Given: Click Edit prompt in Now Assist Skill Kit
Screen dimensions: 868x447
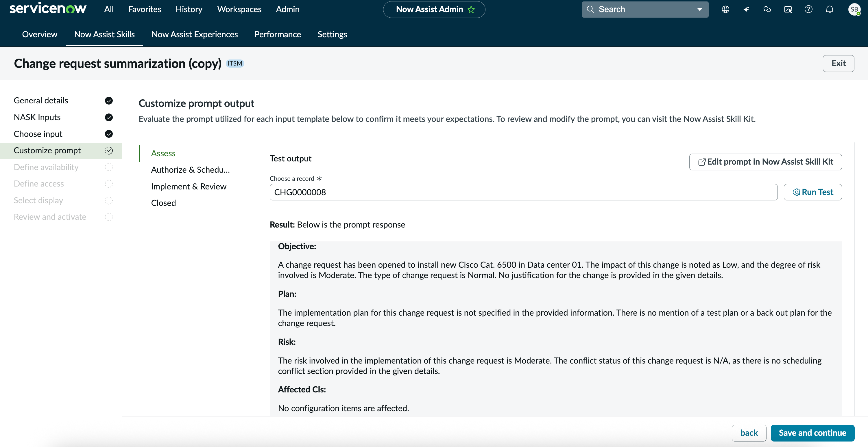Looking at the screenshot, I should [x=765, y=162].
